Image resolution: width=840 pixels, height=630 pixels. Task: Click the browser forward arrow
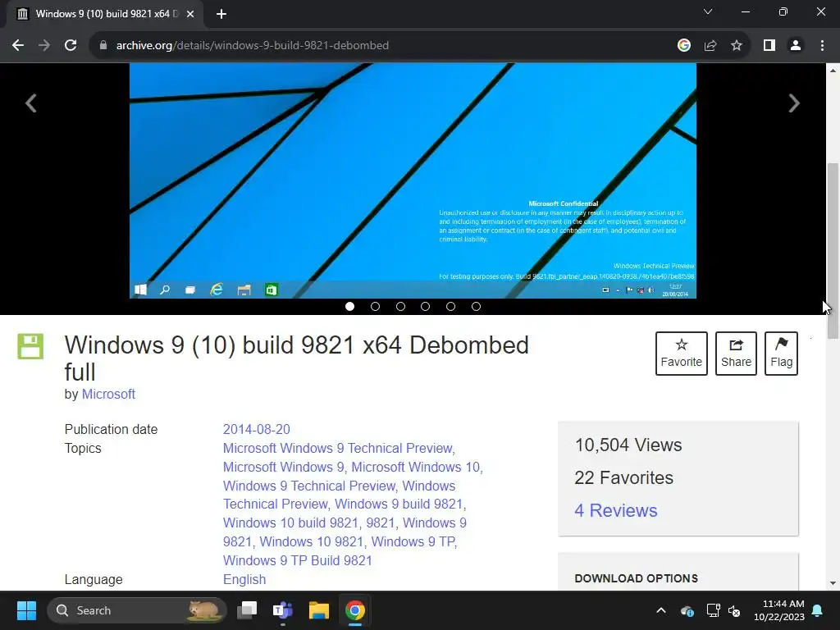(x=44, y=46)
